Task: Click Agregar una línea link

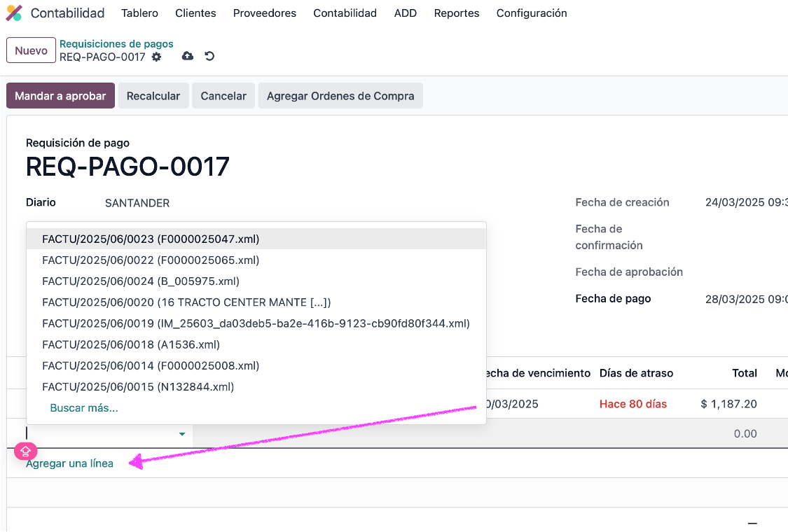Action: click(x=70, y=463)
